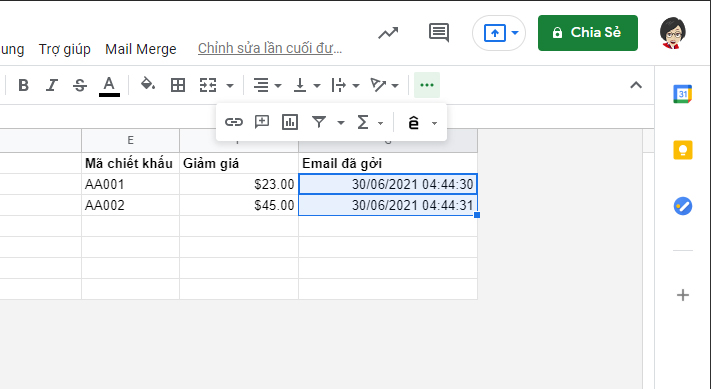Screen dimensions: 711x389
Task: Expand the merge cells dropdown arrow
Action: (x=230, y=86)
